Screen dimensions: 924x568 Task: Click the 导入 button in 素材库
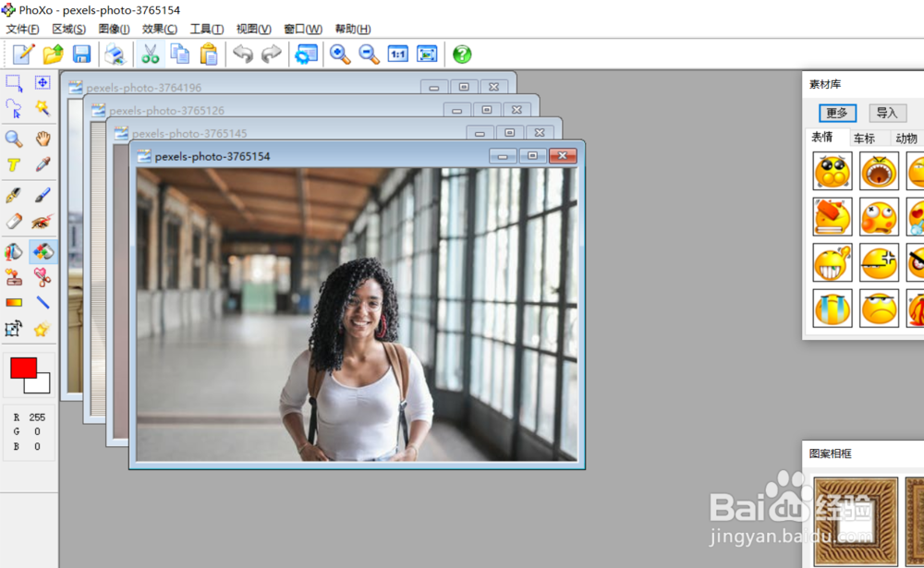pyautogui.click(x=887, y=113)
